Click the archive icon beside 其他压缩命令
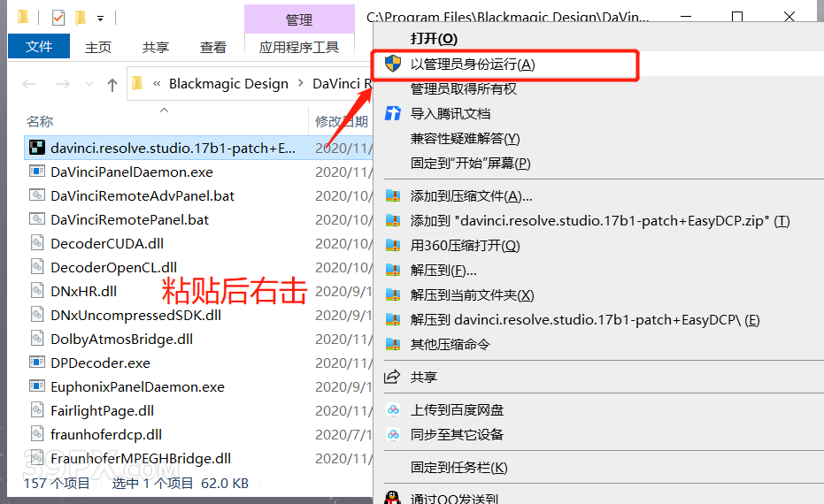The height and width of the screenshot is (504, 824). point(393,345)
